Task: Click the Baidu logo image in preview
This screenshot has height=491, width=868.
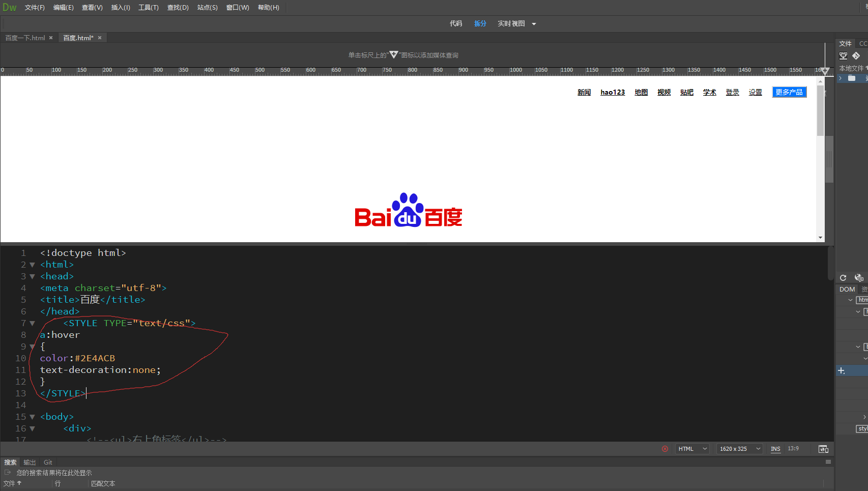Action: (409, 210)
